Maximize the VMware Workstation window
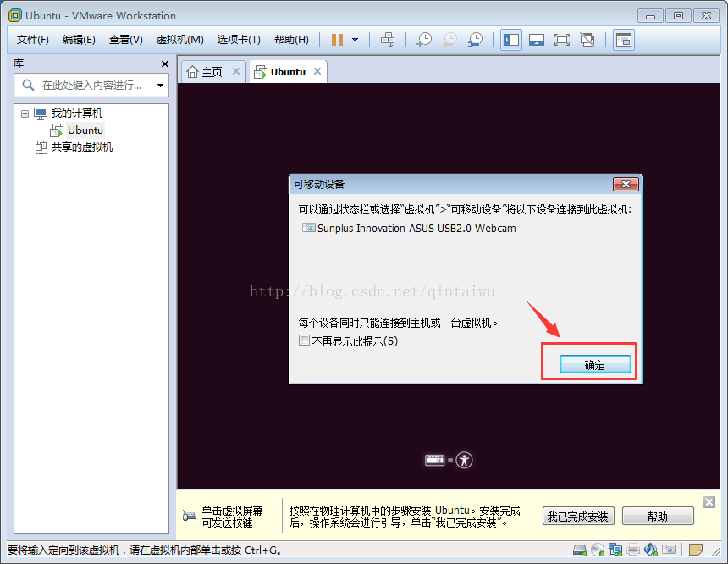The image size is (728, 564). tap(678, 16)
